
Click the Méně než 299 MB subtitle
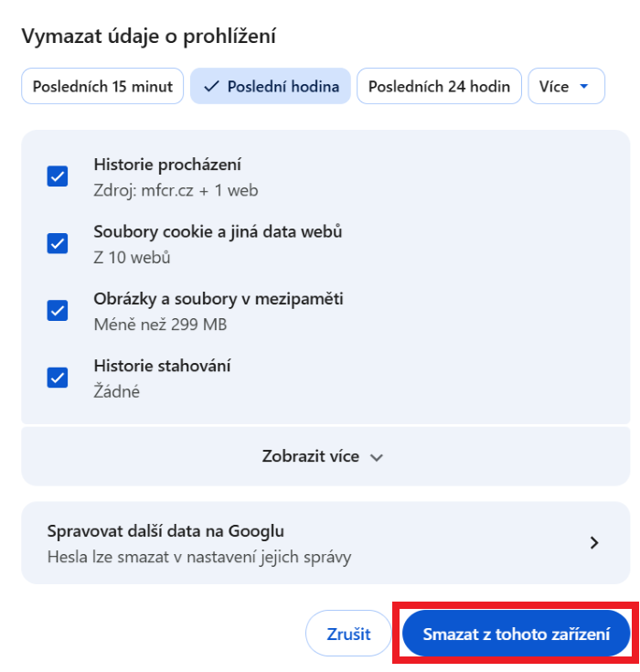pyautogui.click(x=160, y=324)
